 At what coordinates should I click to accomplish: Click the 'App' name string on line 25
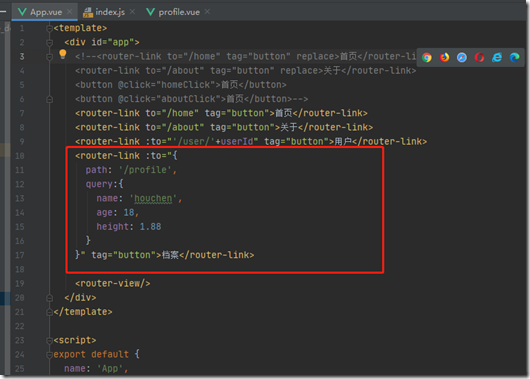coord(110,369)
